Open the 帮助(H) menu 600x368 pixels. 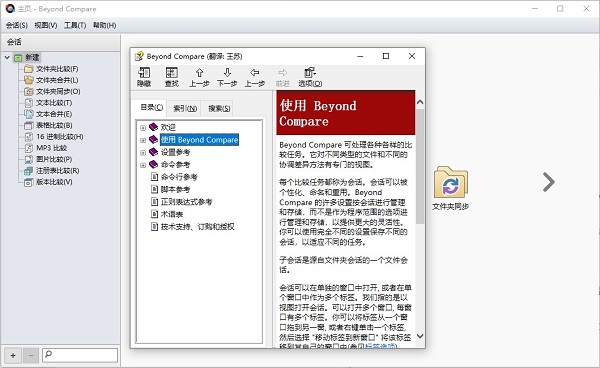point(104,25)
